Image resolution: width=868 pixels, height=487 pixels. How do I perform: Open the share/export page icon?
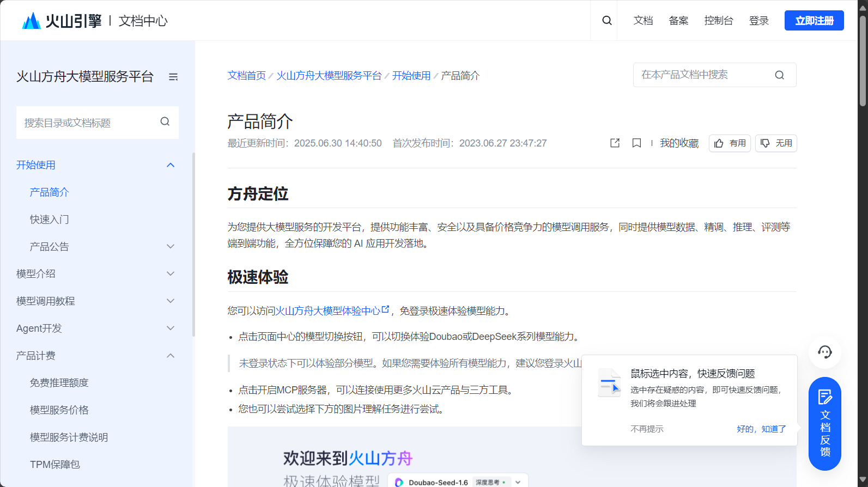click(615, 143)
